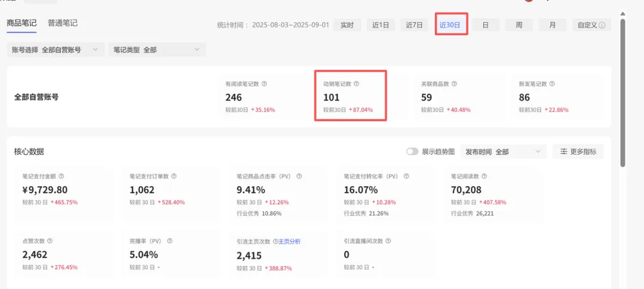Click help icon next to 关联商品数

tap(454, 84)
